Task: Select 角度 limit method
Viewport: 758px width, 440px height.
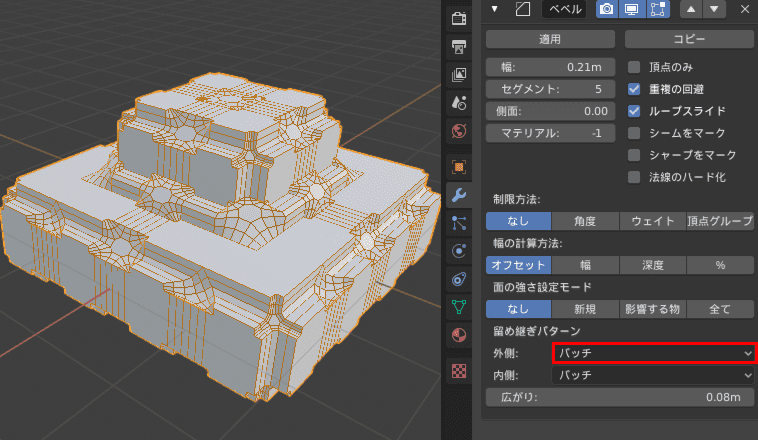Action: click(585, 221)
